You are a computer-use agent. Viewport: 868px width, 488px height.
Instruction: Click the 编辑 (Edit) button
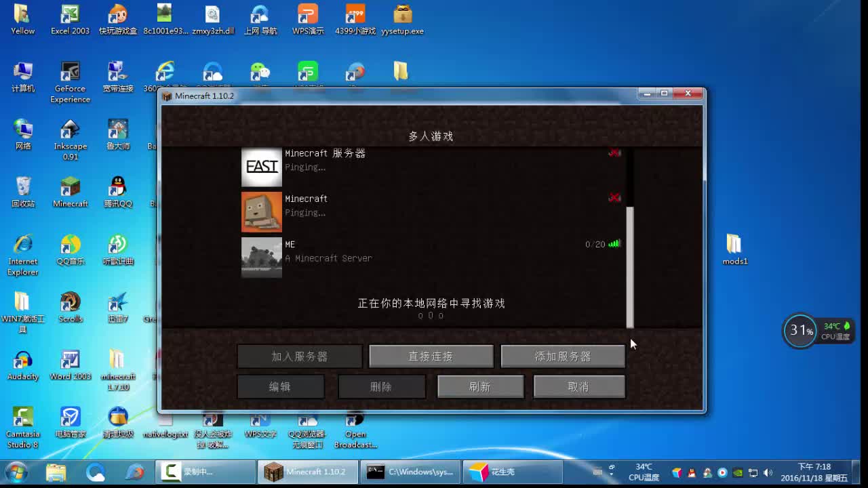point(280,386)
